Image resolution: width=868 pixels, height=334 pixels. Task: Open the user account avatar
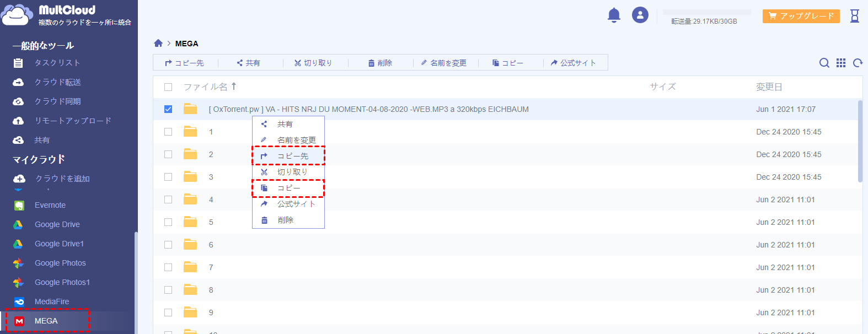[x=640, y=15]
